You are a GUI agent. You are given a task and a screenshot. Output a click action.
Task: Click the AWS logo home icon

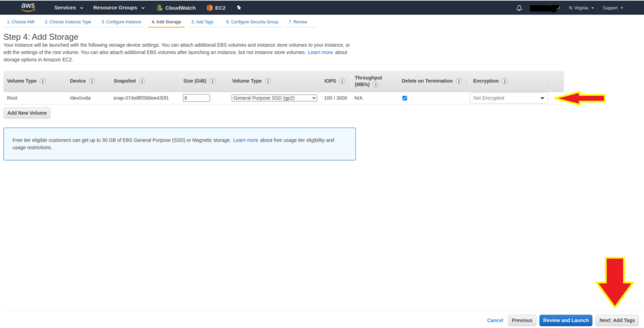click(28, 8)
